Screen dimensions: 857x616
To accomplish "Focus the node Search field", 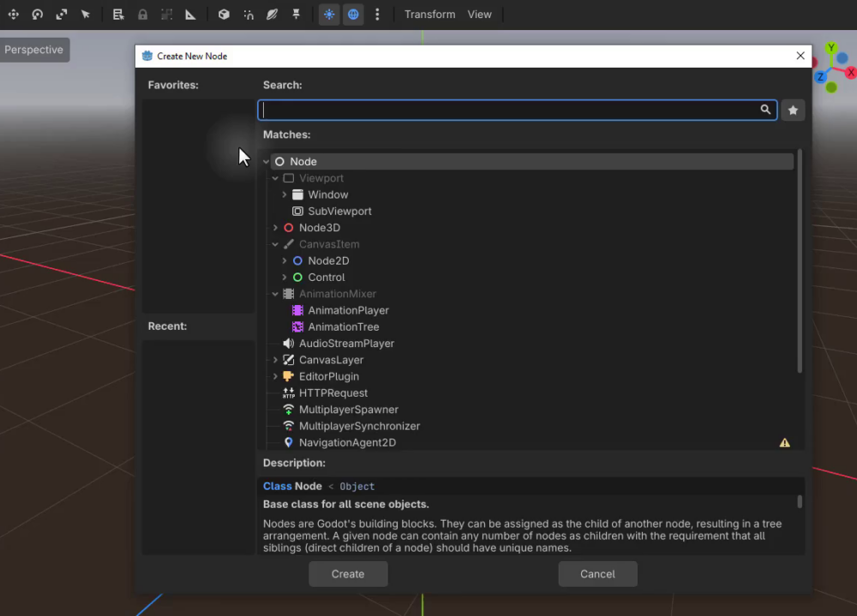I will coord(517,110).
